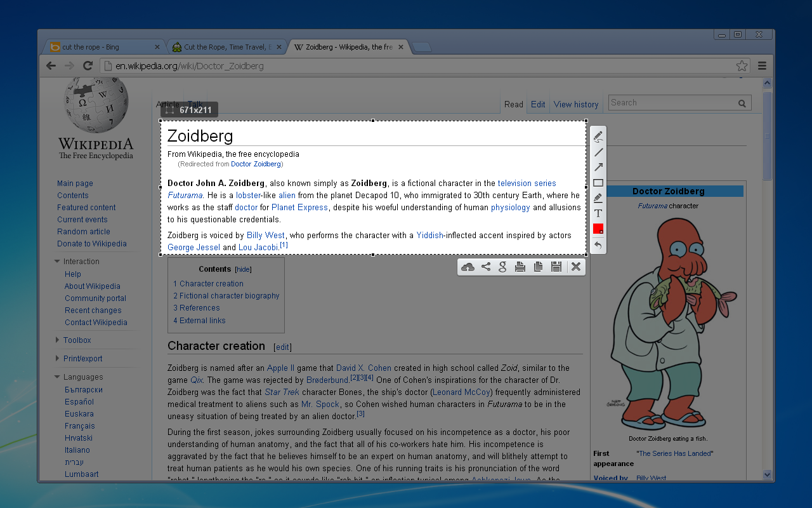The height and width of the screenshot is (508, 812).
Task: Undo the last annotation
Action: click(x=597, y=244)
